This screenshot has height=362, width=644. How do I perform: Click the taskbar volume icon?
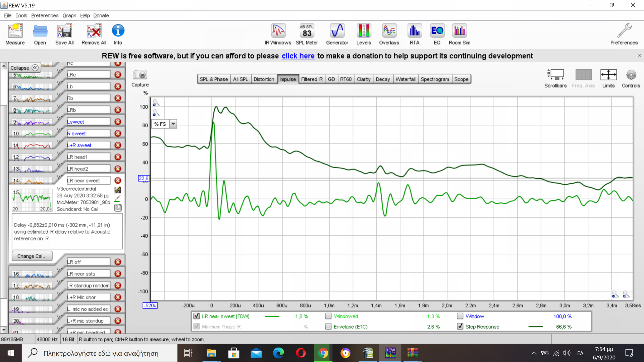(x=567, y=353)
